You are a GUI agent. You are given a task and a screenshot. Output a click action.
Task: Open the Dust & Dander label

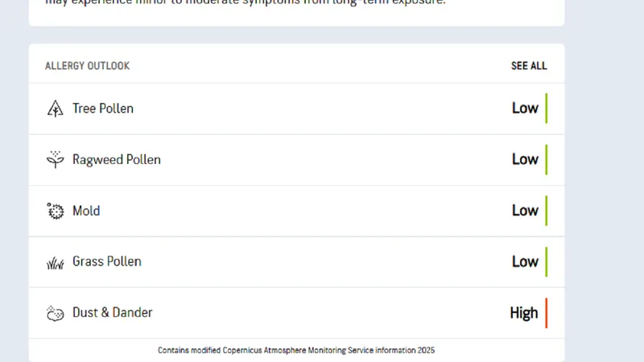tap(113, 312)
